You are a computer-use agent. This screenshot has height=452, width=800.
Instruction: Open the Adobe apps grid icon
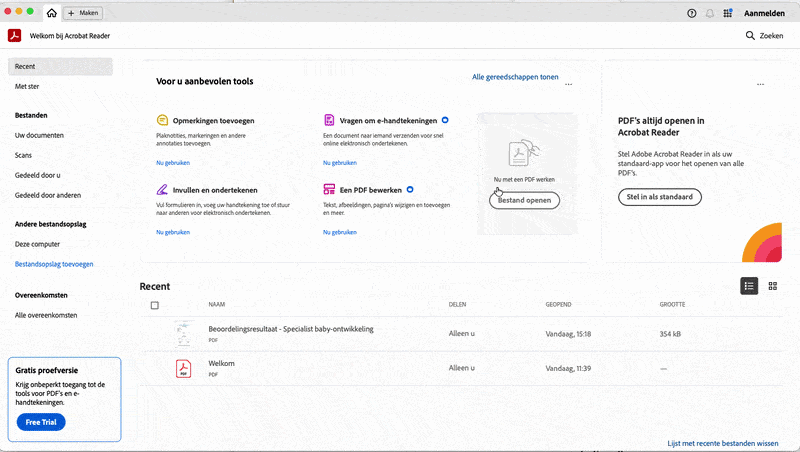[x=728, y=13]
